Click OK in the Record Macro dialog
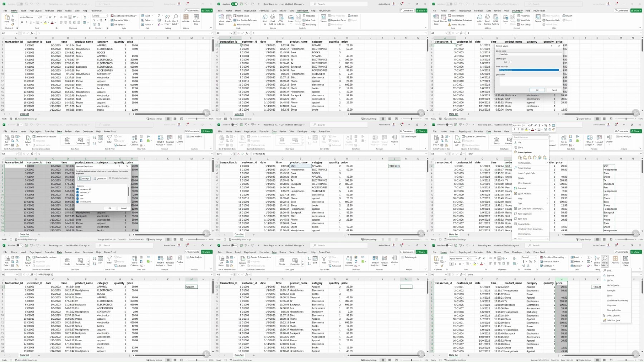 point(537,90)
